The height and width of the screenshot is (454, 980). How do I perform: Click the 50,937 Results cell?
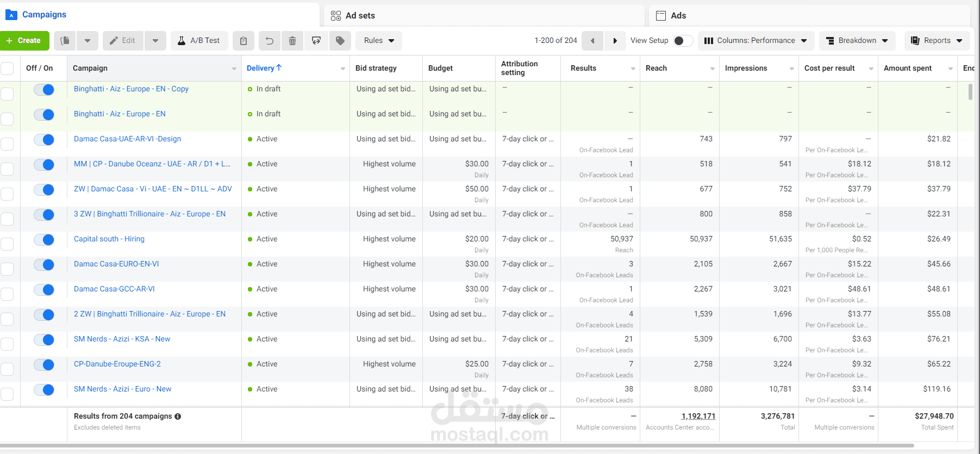622,239
